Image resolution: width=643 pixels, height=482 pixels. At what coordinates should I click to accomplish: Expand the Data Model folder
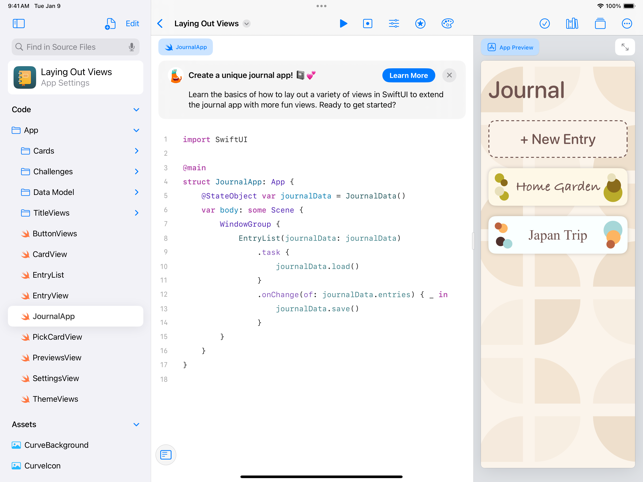pos(137,192)
